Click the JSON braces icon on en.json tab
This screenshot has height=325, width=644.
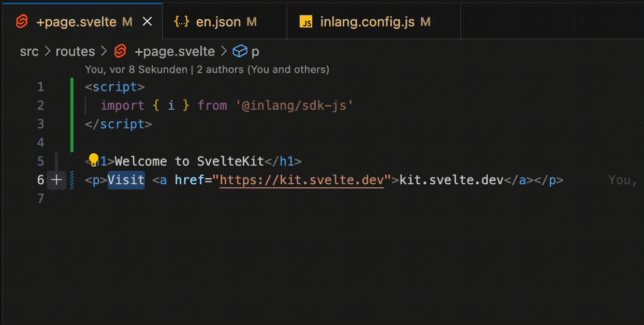181,22
